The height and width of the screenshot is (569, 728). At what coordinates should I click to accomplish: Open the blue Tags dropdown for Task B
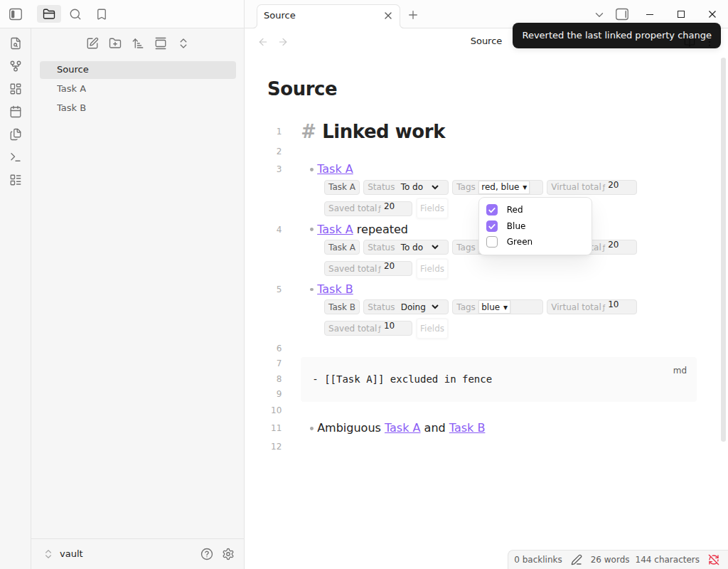(x=495, y=307)
